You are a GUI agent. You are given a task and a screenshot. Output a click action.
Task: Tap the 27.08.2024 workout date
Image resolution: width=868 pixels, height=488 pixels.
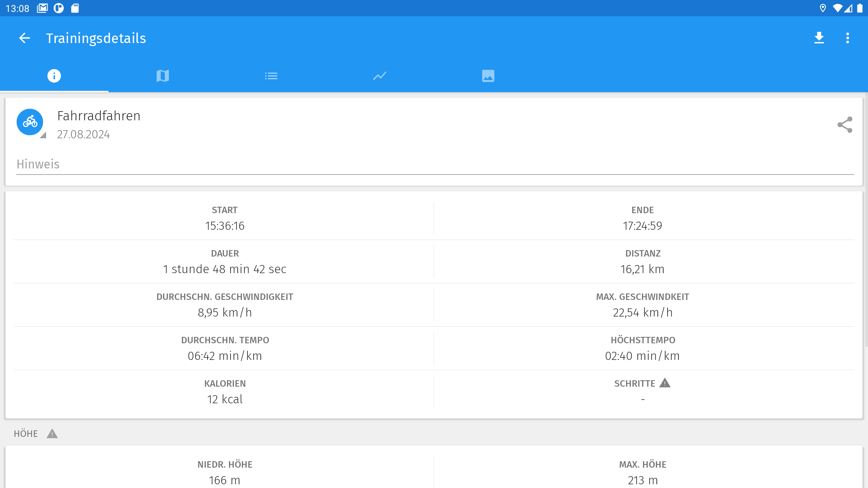point(83,135)
